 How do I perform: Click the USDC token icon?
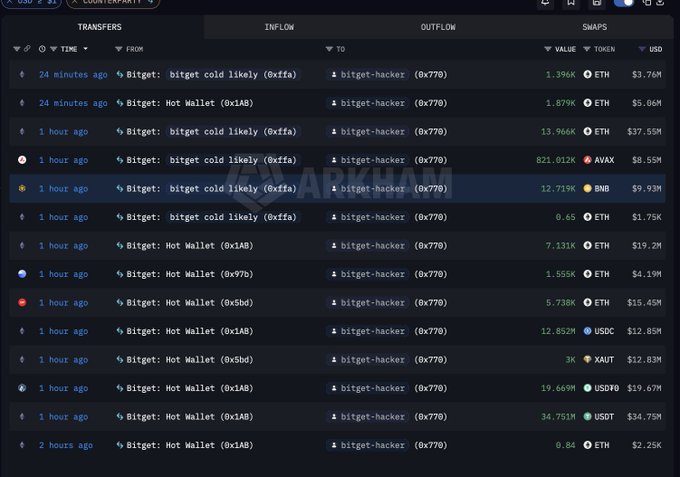click(x=588, y=331)
